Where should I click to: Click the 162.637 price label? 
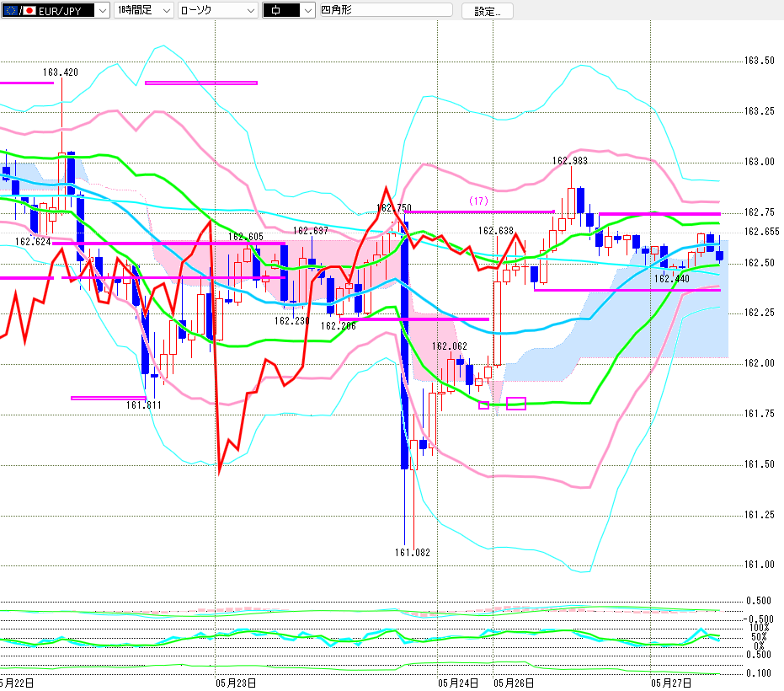311,231
